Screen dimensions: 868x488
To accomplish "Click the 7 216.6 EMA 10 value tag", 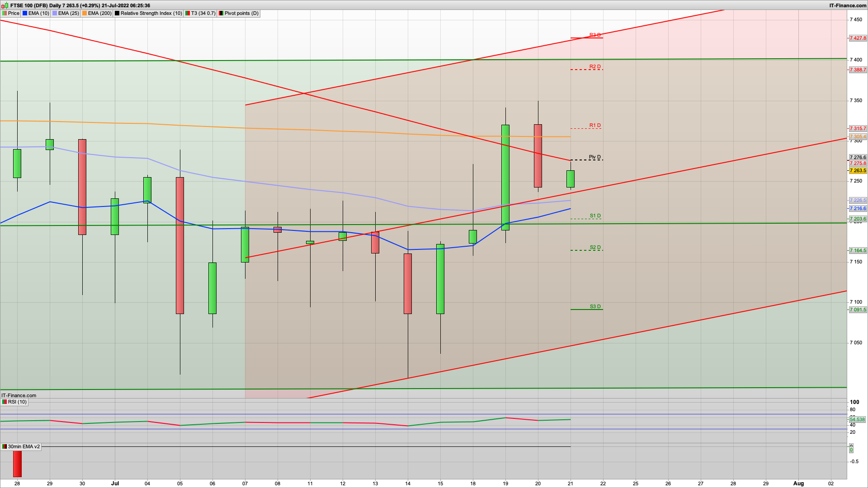I will pos(858,209).
